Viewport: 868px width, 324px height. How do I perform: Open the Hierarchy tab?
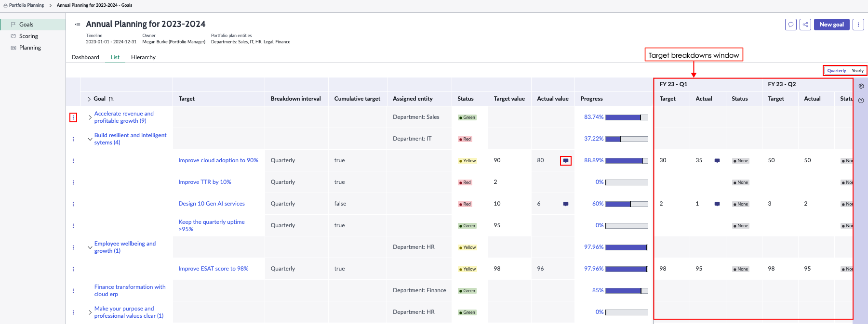click(x=143, y=57)
